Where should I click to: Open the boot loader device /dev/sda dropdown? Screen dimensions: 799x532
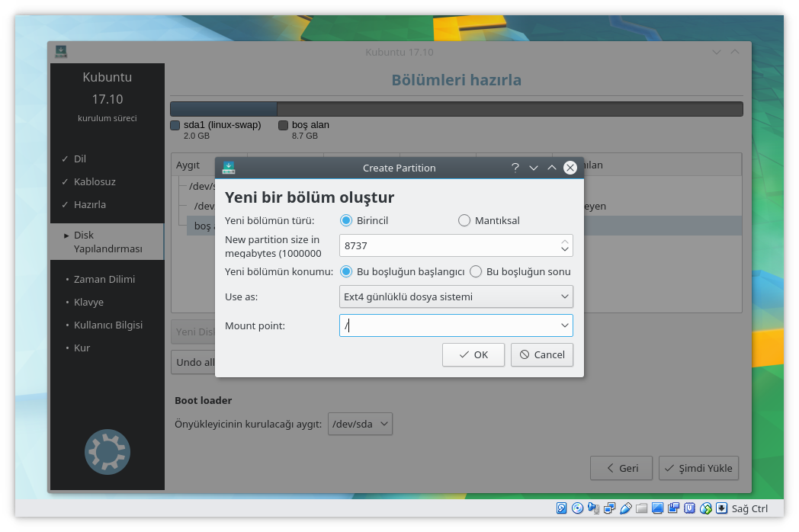tap(361, 424)
